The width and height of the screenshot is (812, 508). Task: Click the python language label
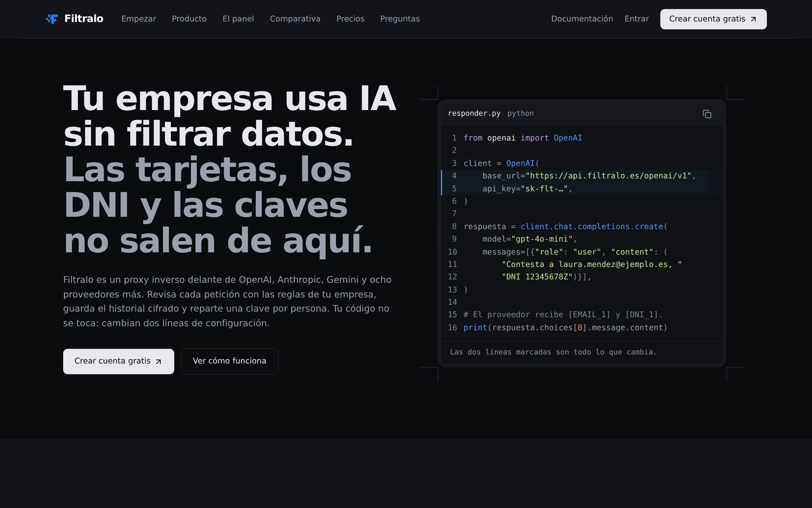click(520, 113)
